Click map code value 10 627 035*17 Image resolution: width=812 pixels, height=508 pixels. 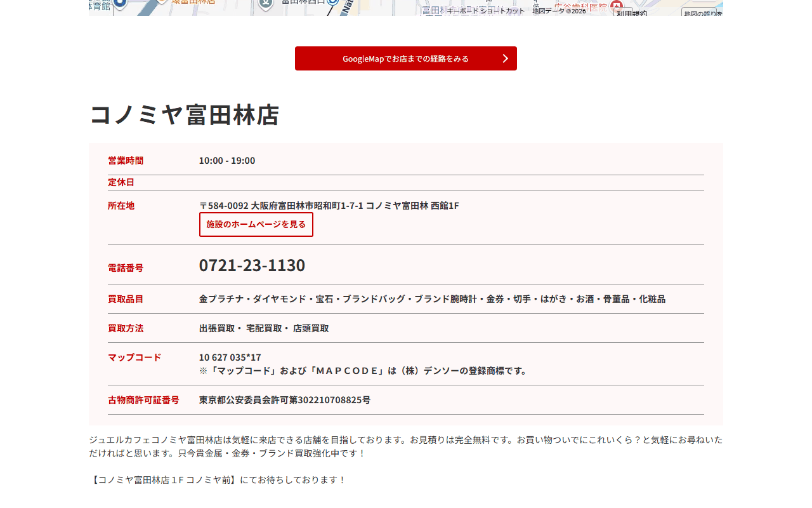[x=230, y=358]
